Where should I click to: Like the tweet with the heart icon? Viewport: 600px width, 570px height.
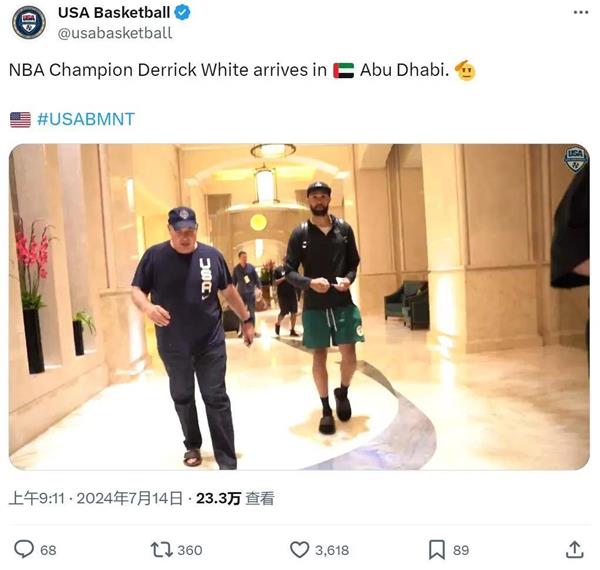click(x=299, y=549)
